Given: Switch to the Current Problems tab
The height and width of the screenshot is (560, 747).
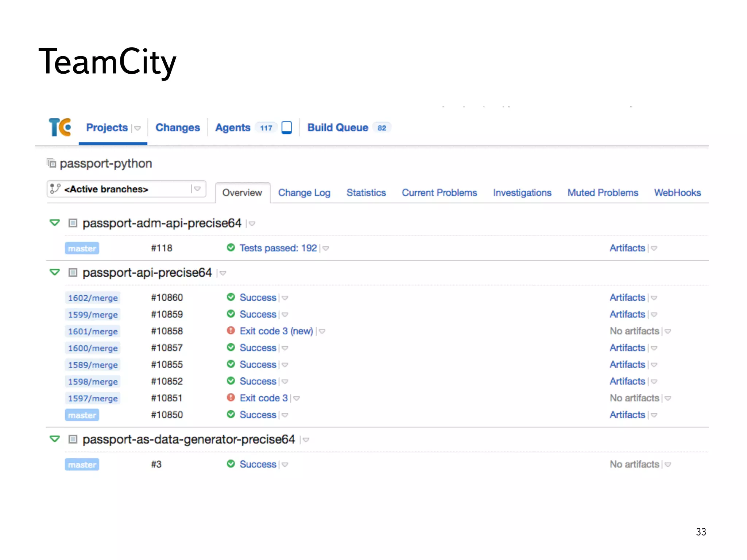Looking at the screenshot, I should pos(440,192).
